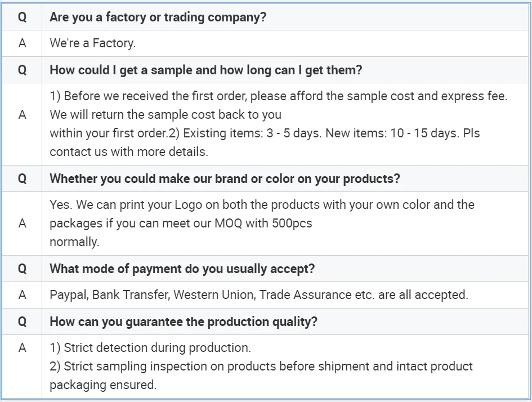Click the Q label beside the payment question
The width and height of the screenshot is (532, 402).
22,269
